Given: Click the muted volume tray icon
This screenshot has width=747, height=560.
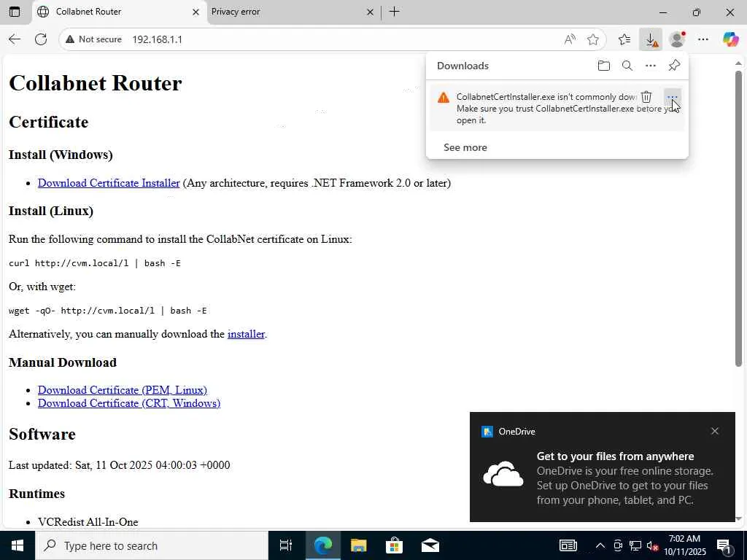Looking at the screenshot, I should tap(653, 545).
